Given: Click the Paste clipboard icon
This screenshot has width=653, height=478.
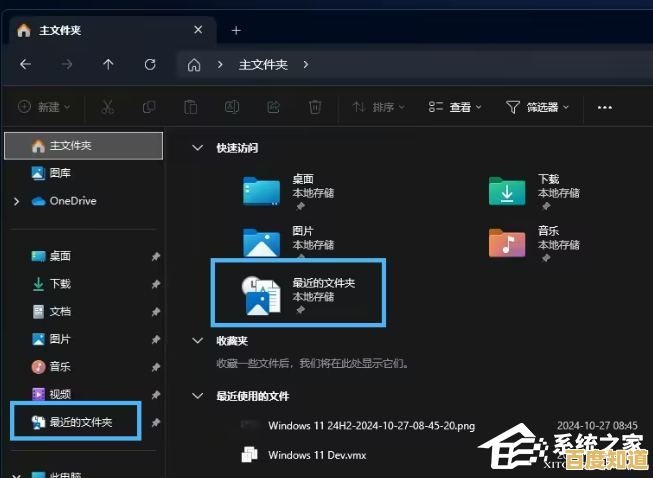Looking at the screenshot, I should click(190, 106).
